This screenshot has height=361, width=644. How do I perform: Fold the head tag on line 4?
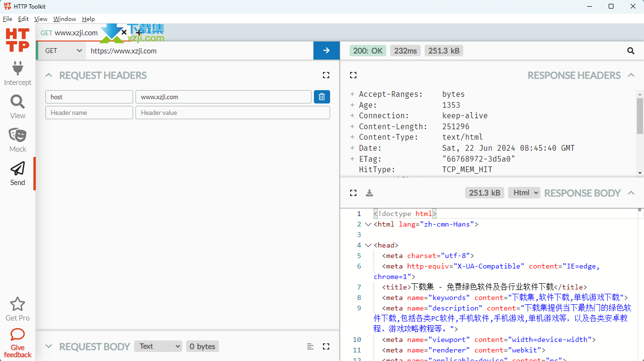click(x=368, y=245)
